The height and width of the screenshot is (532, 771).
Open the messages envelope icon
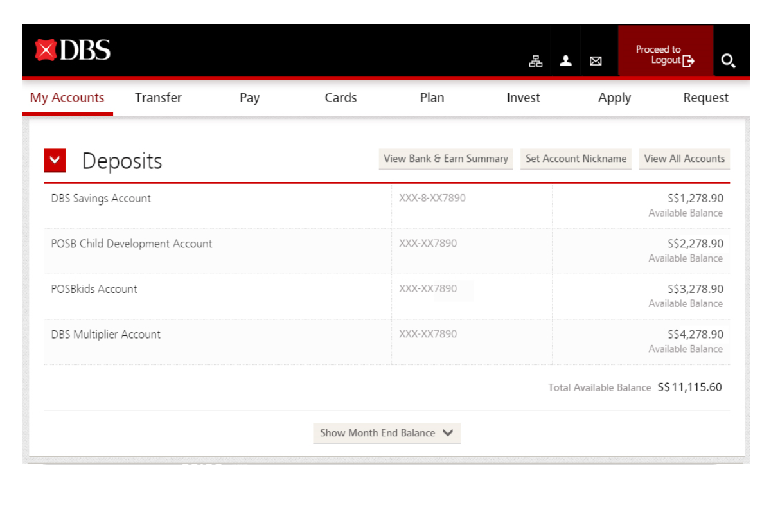pyautogui.click(x=596, y=61)
